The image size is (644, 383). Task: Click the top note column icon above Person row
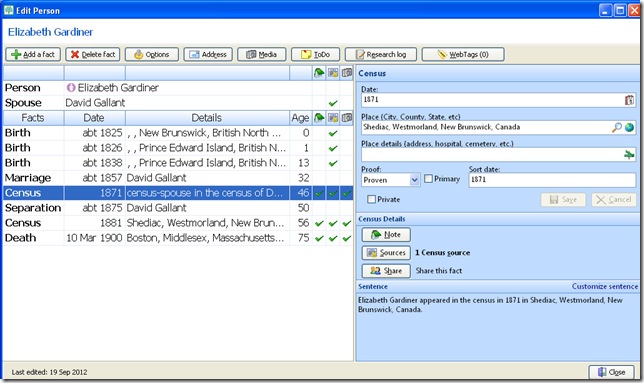(x=319, y=73)
